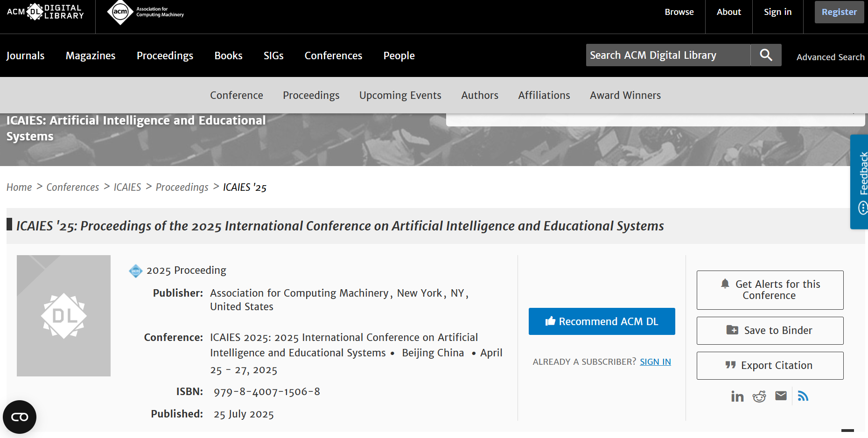Select the Recommend ACM DL button

point(602,321)
